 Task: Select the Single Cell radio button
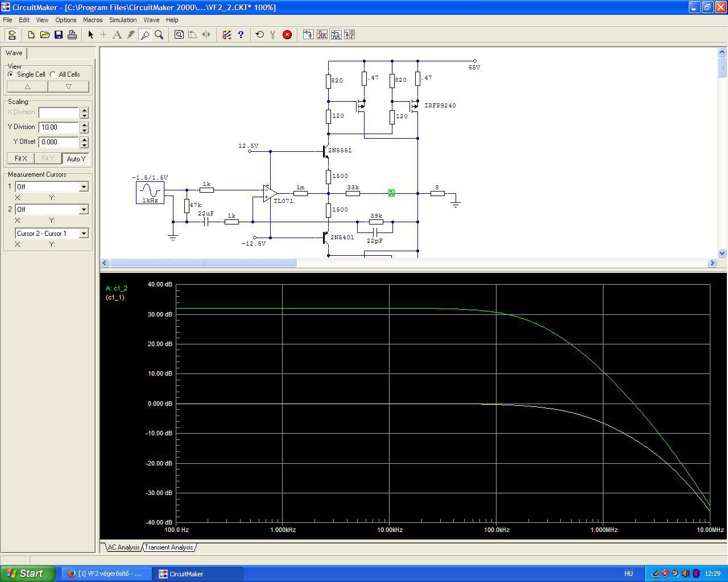[11, 74]
